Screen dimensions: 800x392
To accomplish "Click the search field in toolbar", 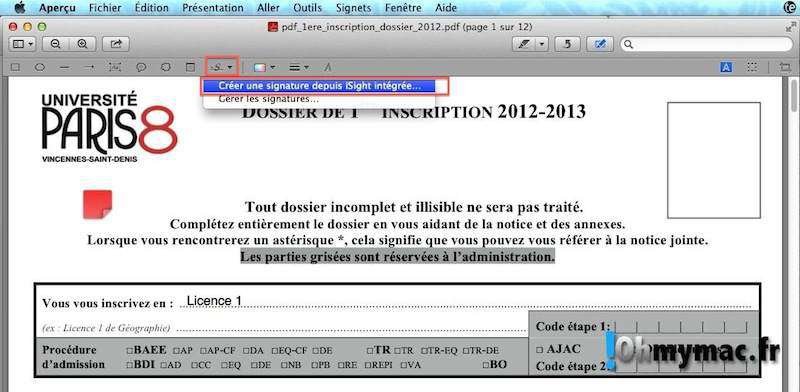I will 706,44.
